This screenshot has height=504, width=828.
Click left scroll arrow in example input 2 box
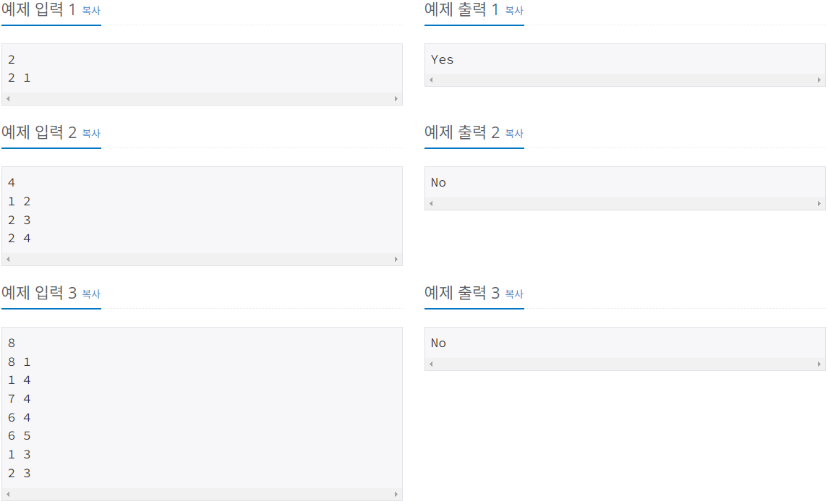tap(8, 260)
